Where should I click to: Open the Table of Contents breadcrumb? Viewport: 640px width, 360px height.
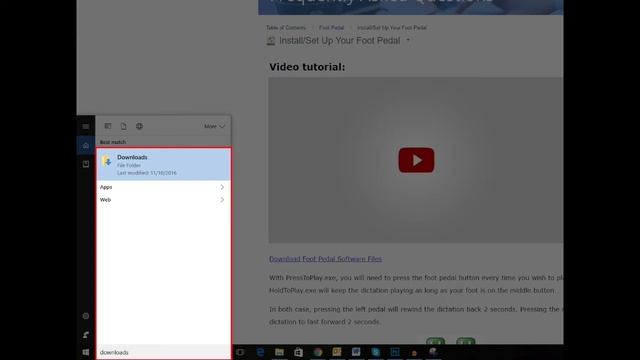point(286,28)
